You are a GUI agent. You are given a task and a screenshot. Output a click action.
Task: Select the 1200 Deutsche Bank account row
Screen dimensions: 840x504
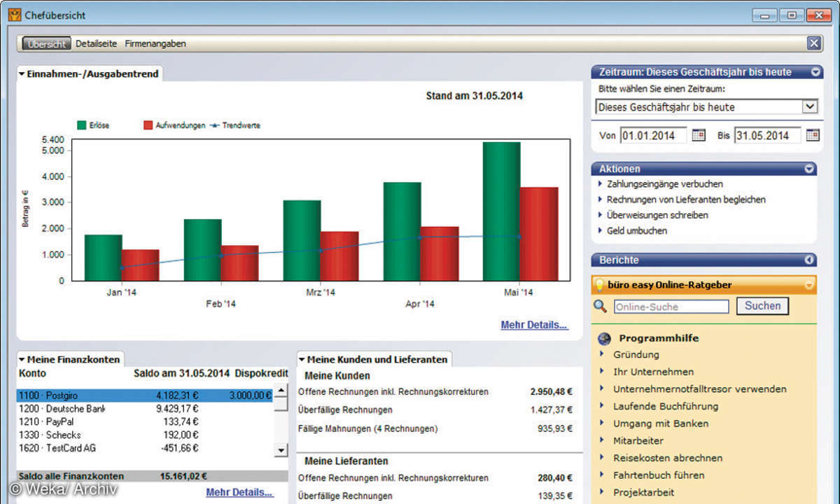[x=144, y=409]
